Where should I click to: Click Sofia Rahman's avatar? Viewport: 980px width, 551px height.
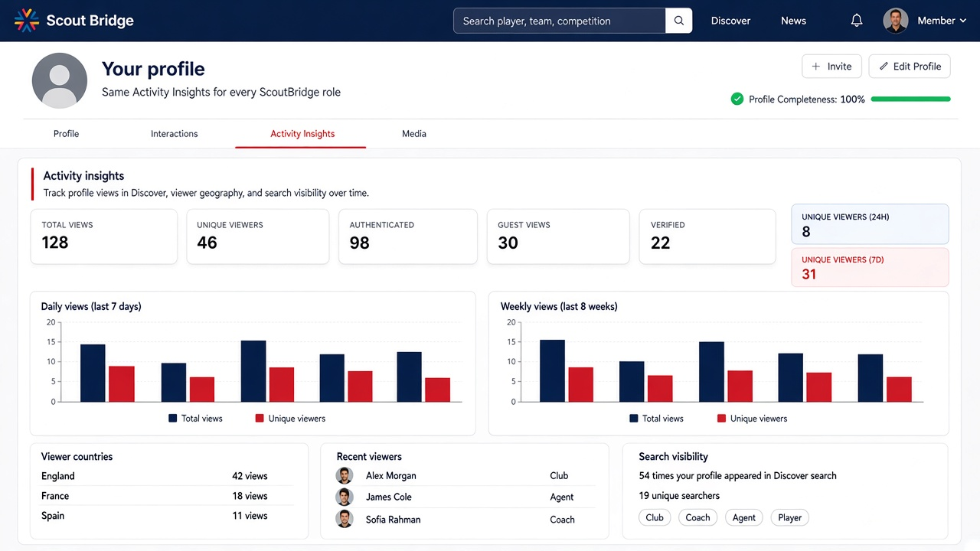[345, 519]
